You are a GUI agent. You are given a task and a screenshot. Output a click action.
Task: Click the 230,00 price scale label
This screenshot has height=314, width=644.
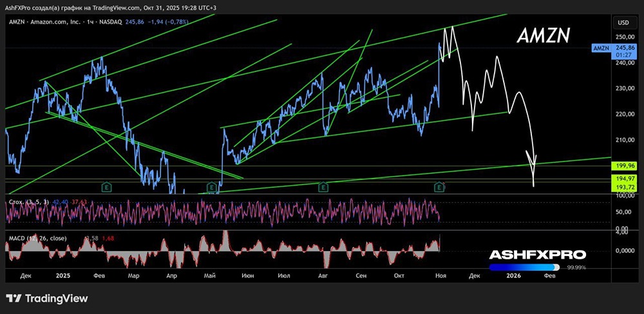pyautogui.click(x=624, y=88)
